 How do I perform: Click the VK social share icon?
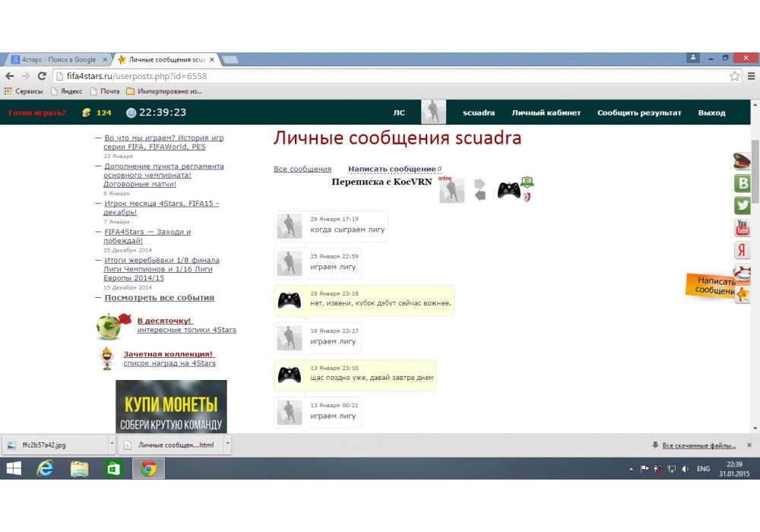tap(743, 183)
